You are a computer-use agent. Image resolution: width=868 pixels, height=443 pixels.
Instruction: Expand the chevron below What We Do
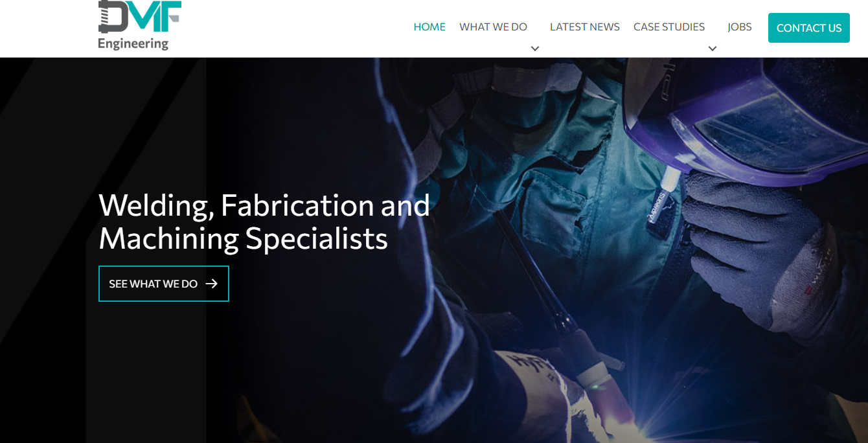(x=535, y=49)
